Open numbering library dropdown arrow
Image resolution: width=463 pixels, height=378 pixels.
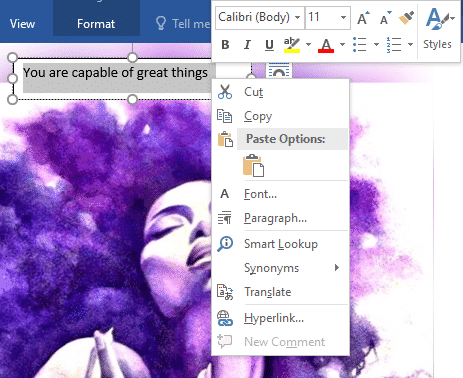(x=410, y=44)
